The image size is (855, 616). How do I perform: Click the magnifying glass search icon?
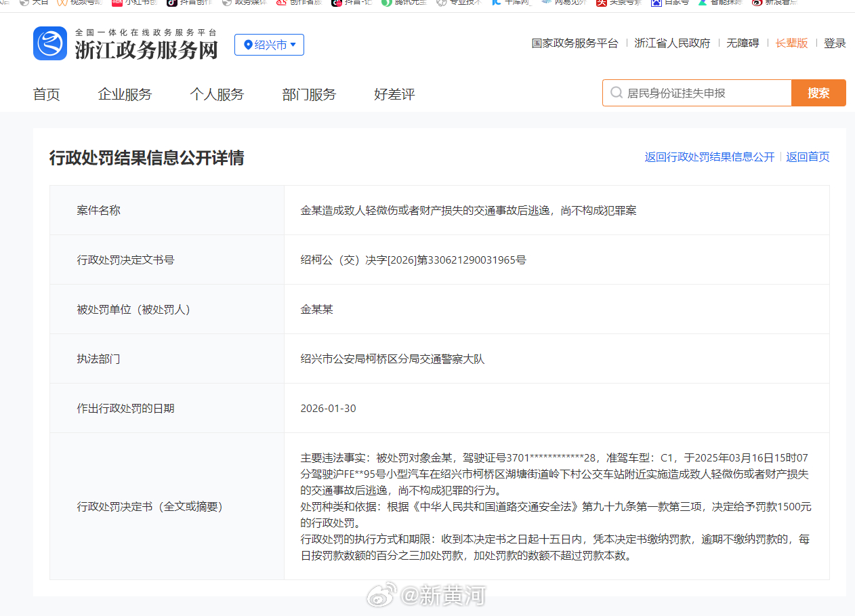coord(616,92)
